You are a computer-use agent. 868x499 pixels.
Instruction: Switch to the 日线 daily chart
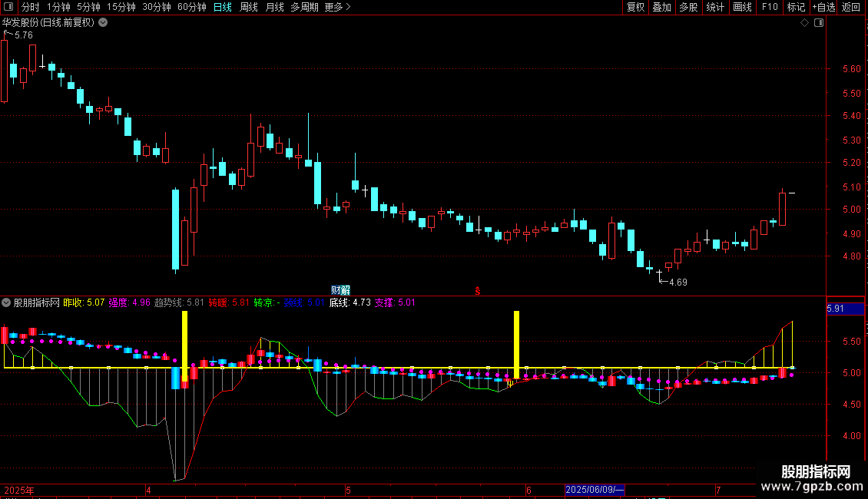click(223, 7)
